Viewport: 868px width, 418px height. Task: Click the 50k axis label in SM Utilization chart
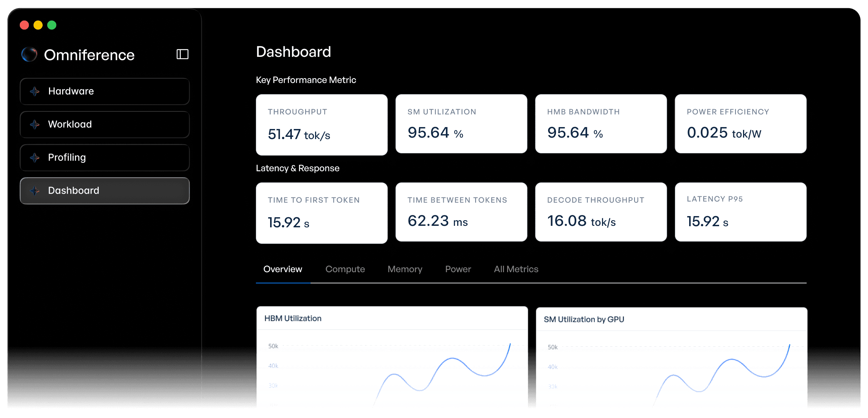point(553,347)
